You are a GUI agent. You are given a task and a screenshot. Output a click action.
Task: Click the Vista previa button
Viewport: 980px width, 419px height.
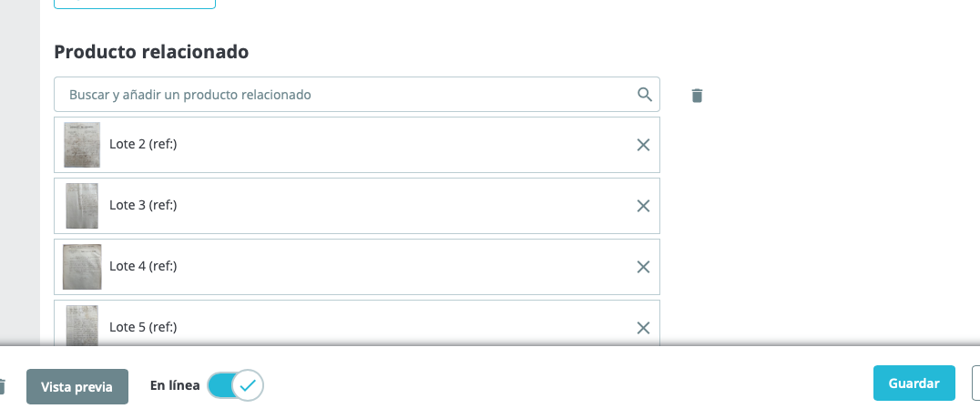point(77,386)
